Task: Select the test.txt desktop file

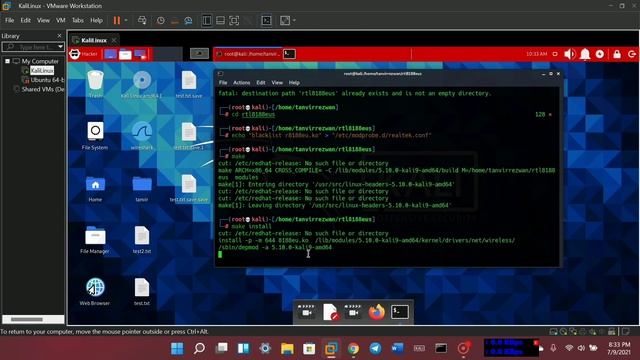Action: (x=142, y=292)
